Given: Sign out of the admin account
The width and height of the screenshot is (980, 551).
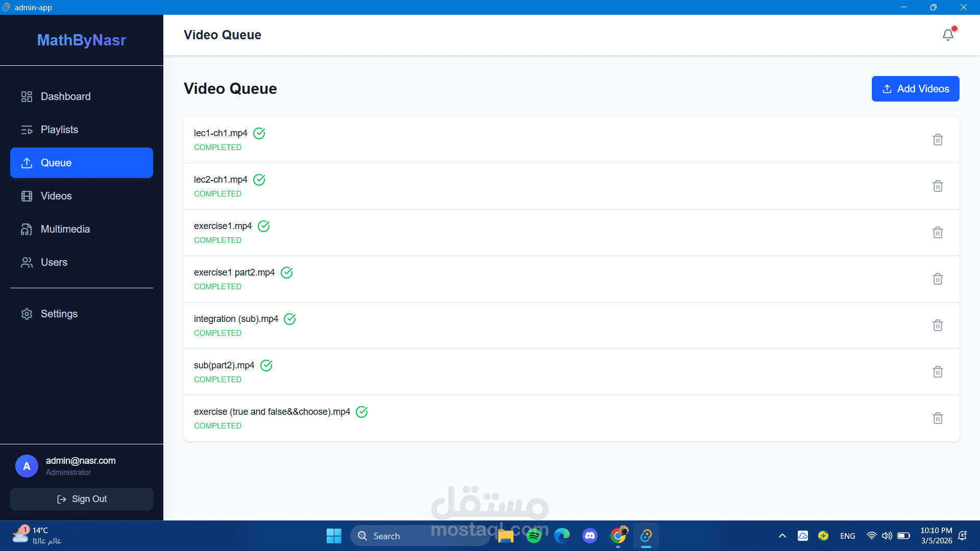Looking at the screenshot, I should coord(82,499).
